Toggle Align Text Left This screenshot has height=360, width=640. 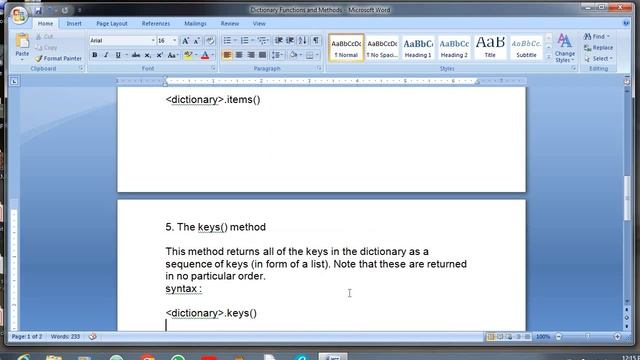click(227, 55)
